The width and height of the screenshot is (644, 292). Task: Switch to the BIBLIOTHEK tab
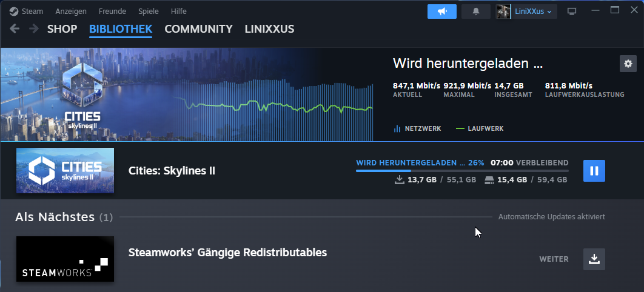(121, 29)
